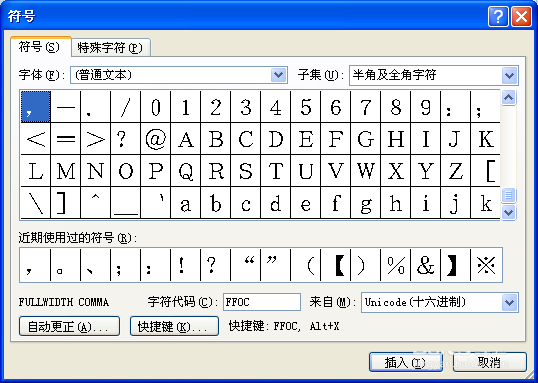Select the equals = symbol cell
Viewport: 538px width, 383px height.
pos(66,139)
